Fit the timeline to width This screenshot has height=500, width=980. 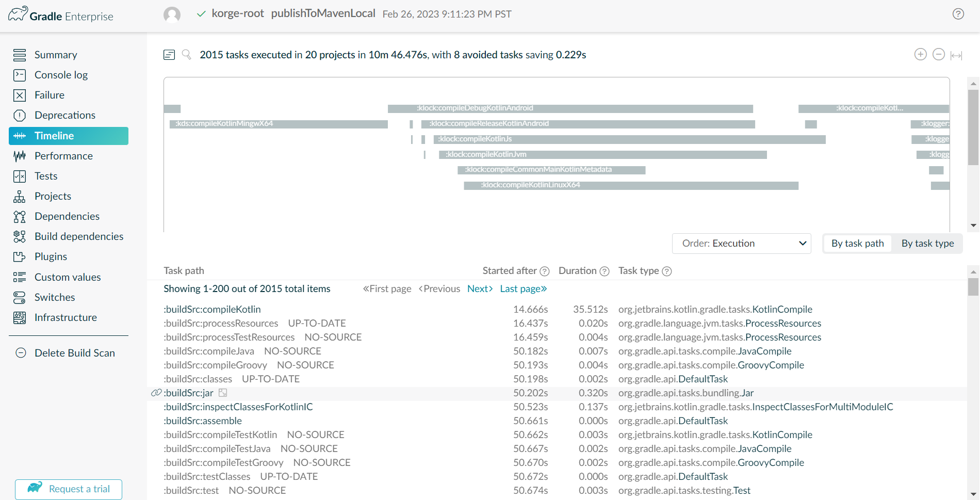point(957,54)
